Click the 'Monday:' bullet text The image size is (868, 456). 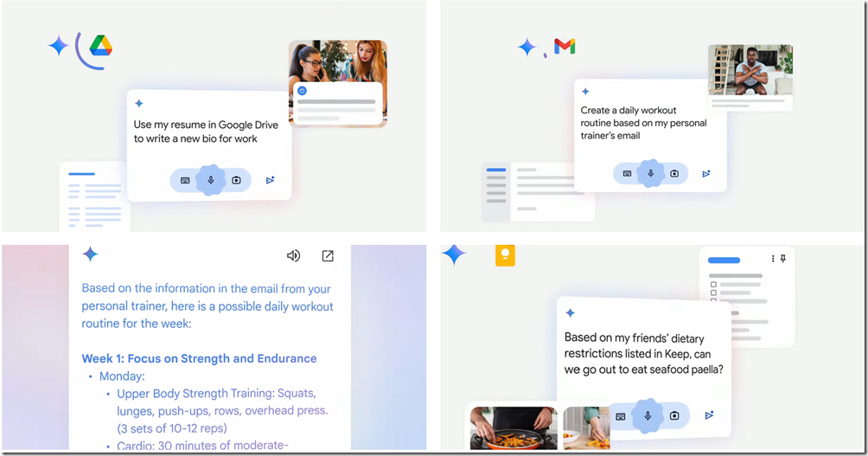(x=122, y=376)
